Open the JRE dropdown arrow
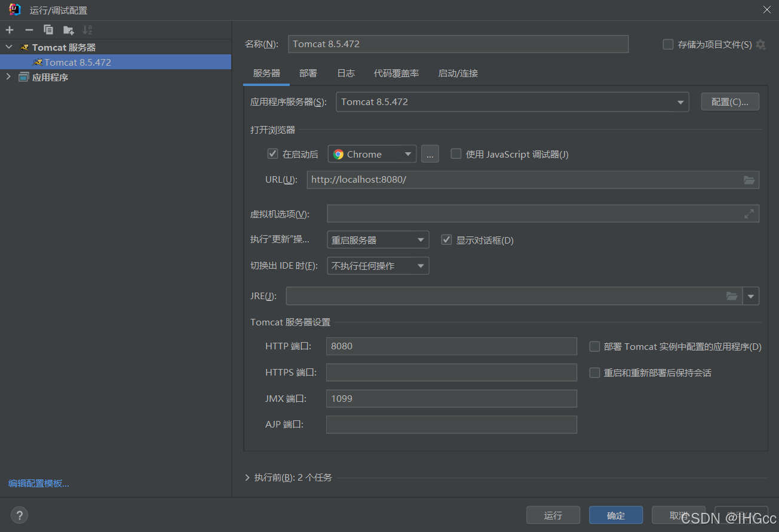The image size is (779, 532). coord(751,296)
